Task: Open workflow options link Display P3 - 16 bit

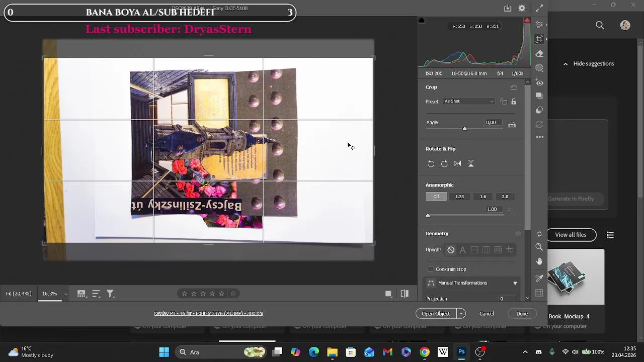Action: pos(208,313)
